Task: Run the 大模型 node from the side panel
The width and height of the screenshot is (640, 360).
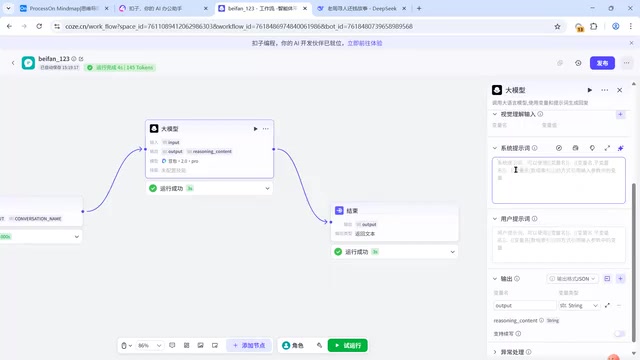Action: [589, 90]
